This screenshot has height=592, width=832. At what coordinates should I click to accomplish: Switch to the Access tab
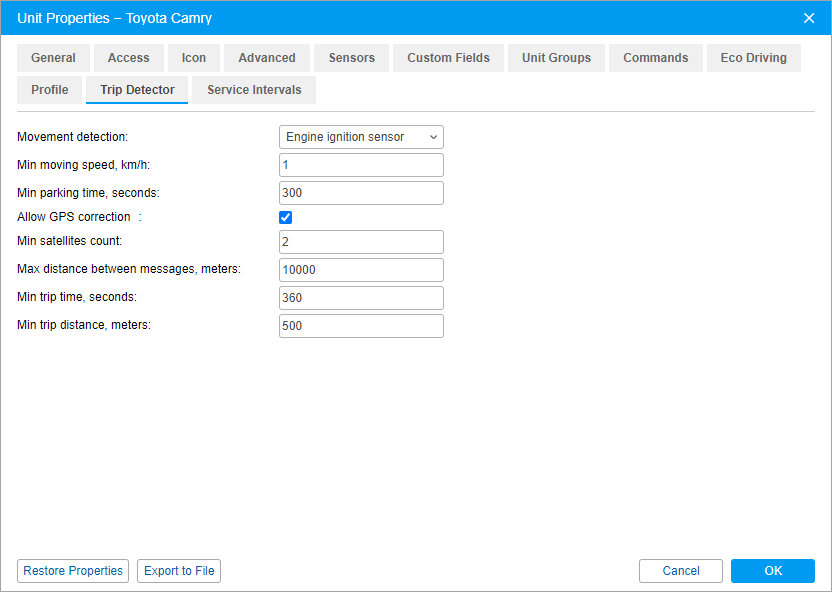pyautogui.click(x=128, y=58)
